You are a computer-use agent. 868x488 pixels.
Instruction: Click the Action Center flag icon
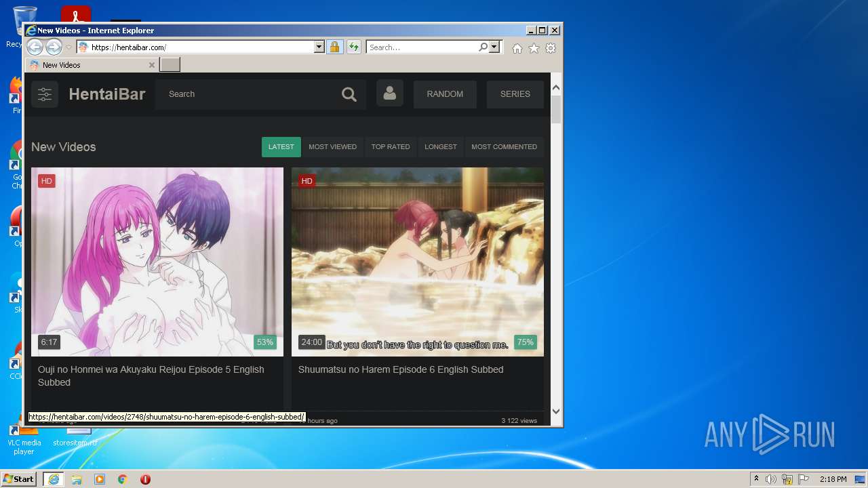pos(804,479)
